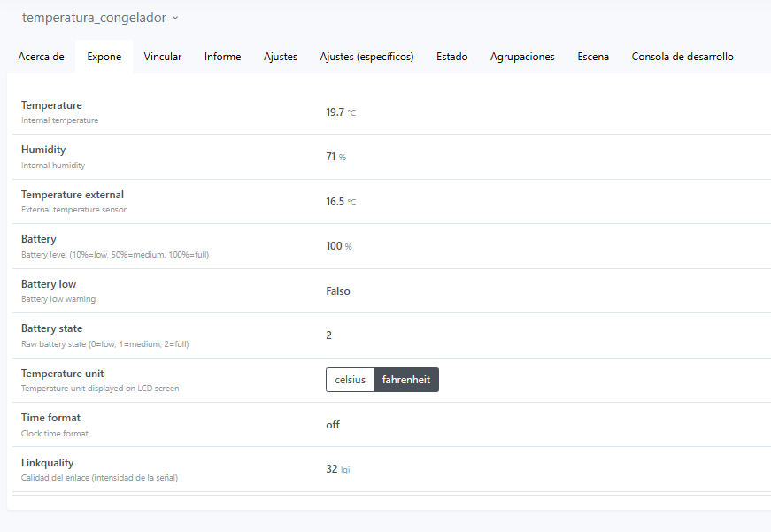
Task: View the Estado tab
Action: click(451, 57)
